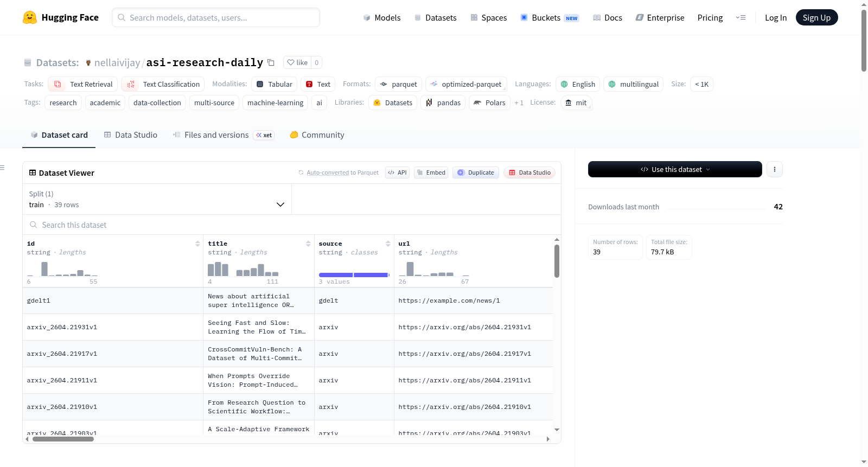Click the Log In link
Image resolution: width=868 pixels, height=467 pixels.
point(775,17)
